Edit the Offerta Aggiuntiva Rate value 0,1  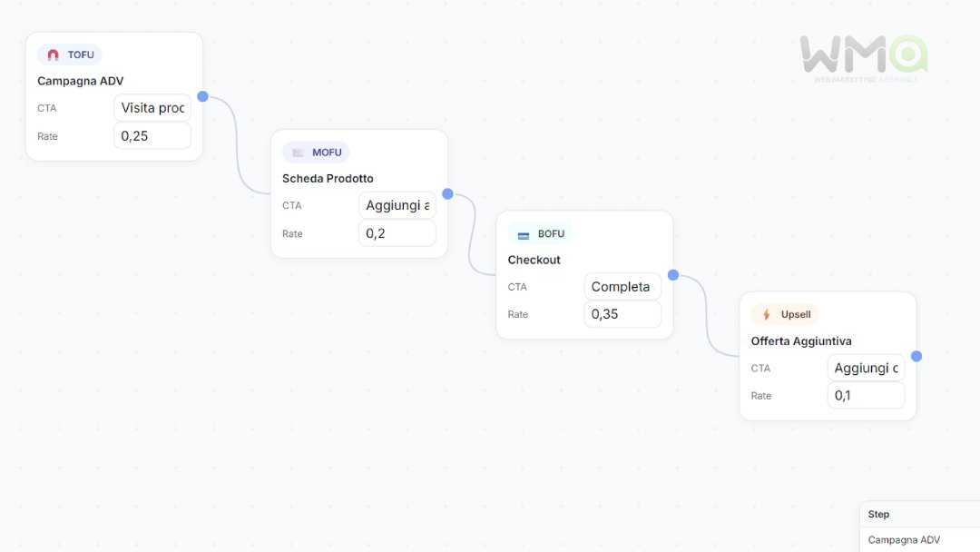(x=866, y=396)
